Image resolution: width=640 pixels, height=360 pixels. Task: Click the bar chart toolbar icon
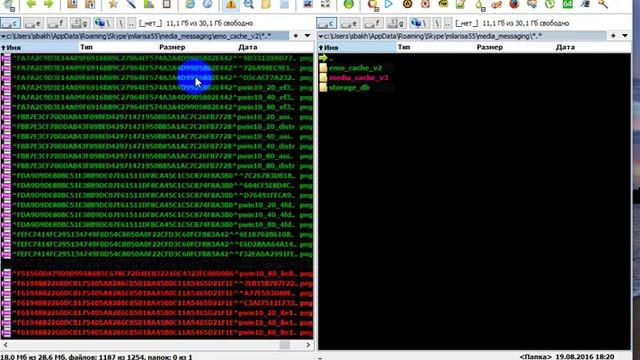coord(149,4)
